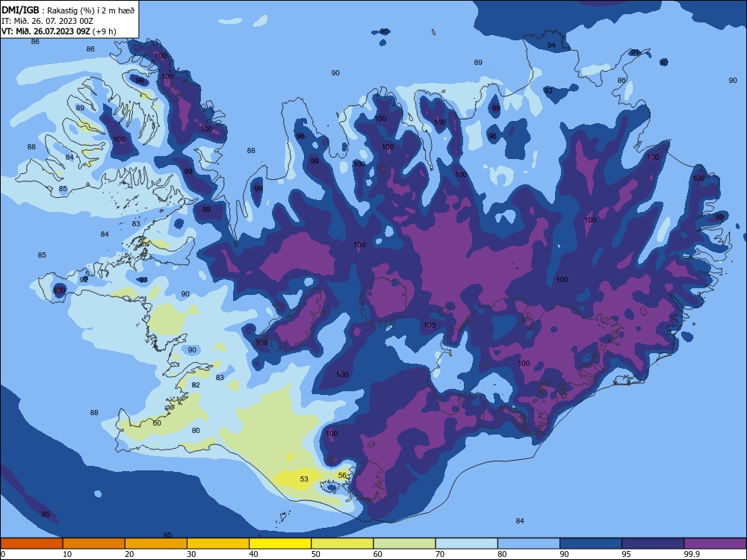Click the '94' value at the map's top
Image resolution: width=747 pixels, height=560 pixels.
click(551, 46)
